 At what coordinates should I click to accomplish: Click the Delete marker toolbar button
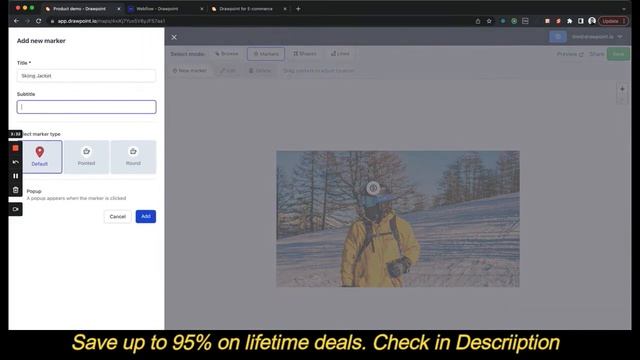point(260,71)
